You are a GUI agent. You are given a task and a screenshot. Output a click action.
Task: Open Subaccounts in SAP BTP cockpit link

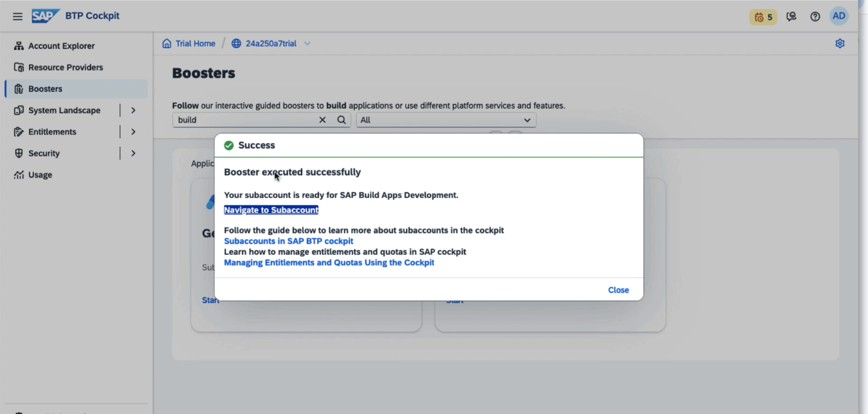289,241
